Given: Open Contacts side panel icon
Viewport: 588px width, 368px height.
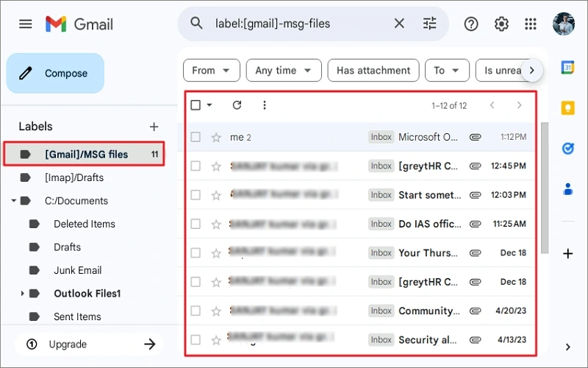Looking at the screenshot, I should (567, 189).
